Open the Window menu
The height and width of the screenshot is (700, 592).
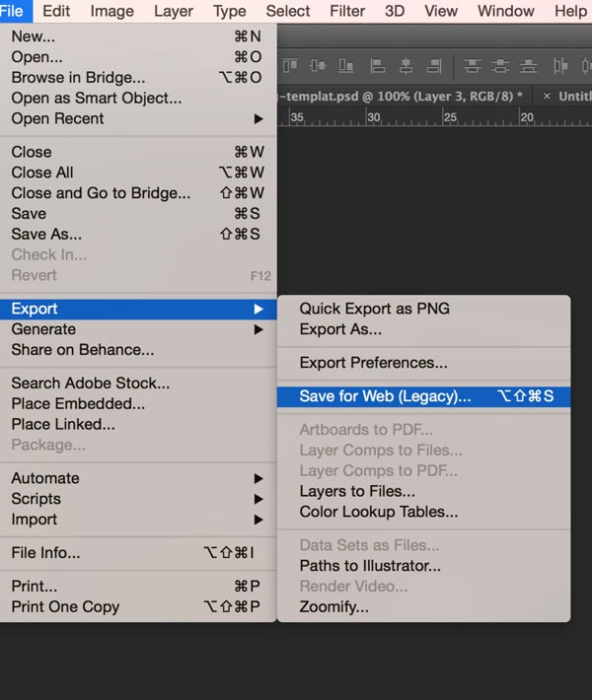(x=506, y=11)
